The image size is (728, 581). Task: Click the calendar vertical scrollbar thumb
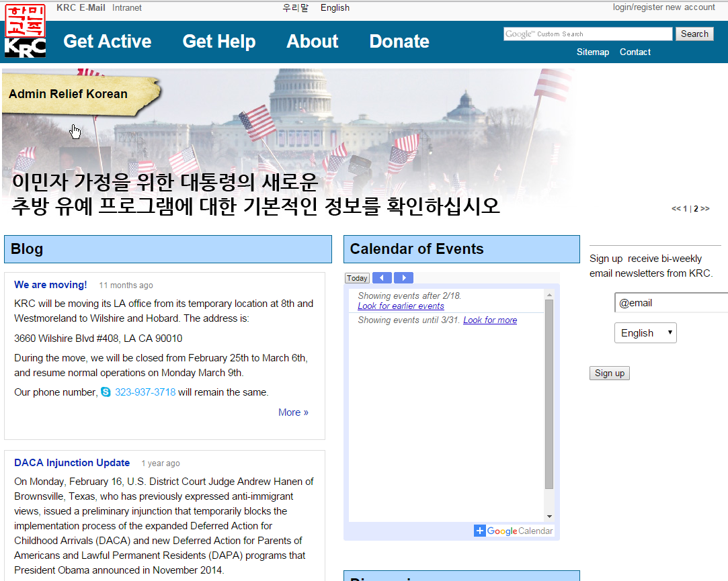coord(549,394)
